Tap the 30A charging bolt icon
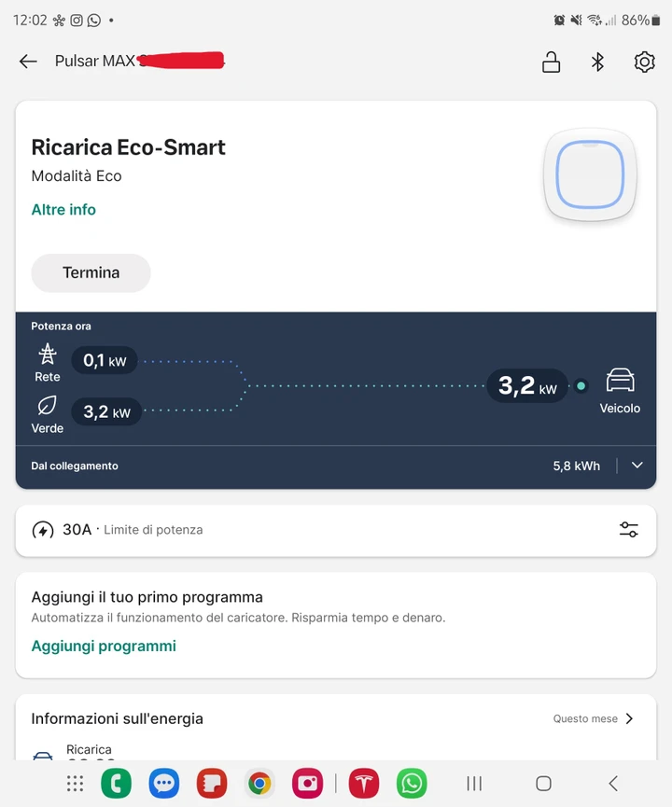The height and width of the screenshot is (807, 672). coord(43,530)
